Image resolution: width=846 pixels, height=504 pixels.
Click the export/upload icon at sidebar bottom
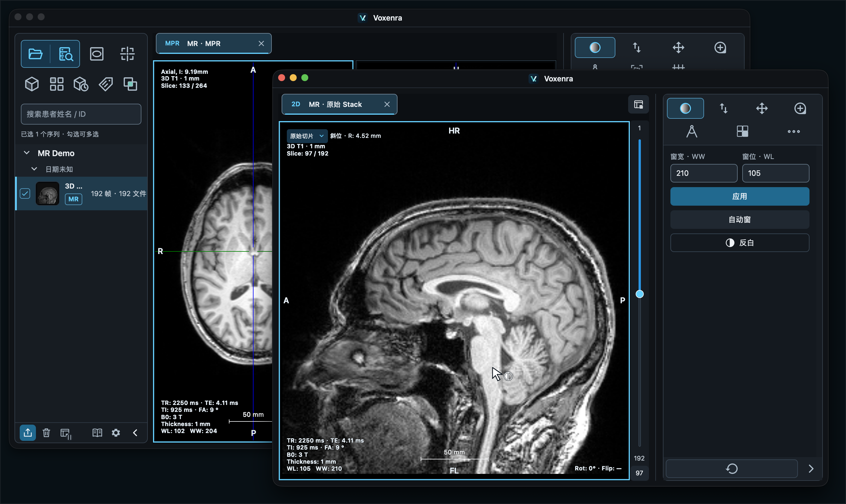(28, 433)
